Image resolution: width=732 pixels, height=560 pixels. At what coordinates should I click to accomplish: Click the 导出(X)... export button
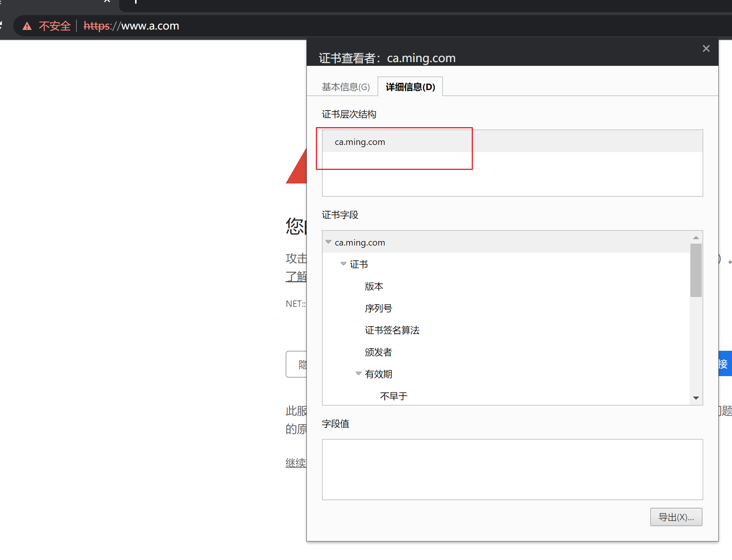point(676,517)
